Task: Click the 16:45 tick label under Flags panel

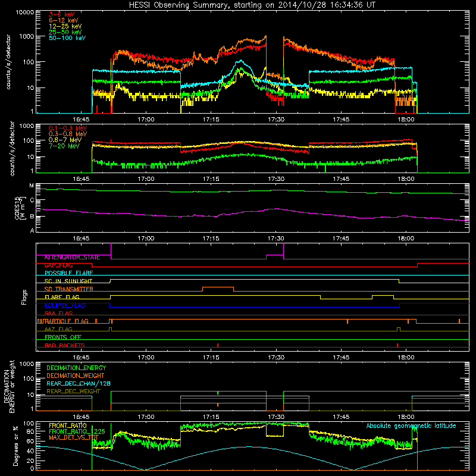Action: tap(81, 358)
